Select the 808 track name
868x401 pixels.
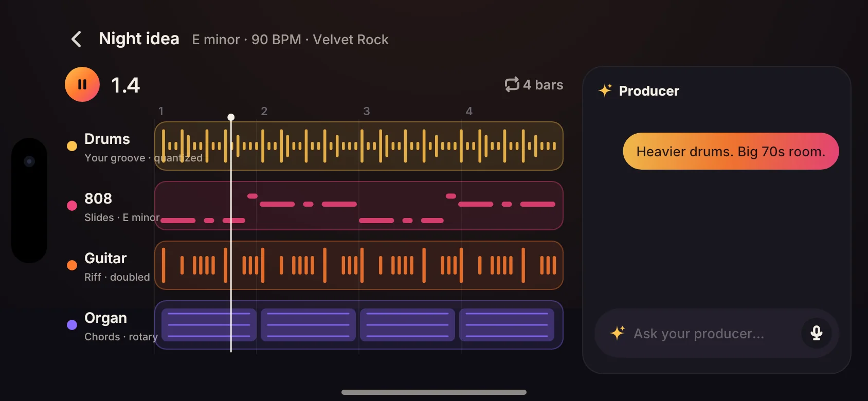pos(98,198)
